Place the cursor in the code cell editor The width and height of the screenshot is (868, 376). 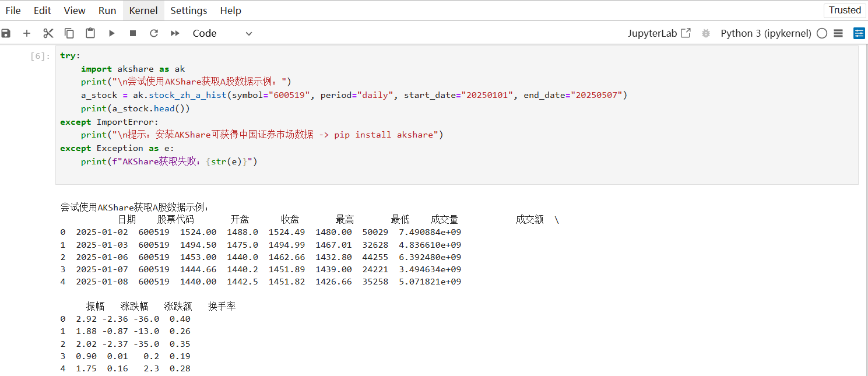click(x=456, y=115)
